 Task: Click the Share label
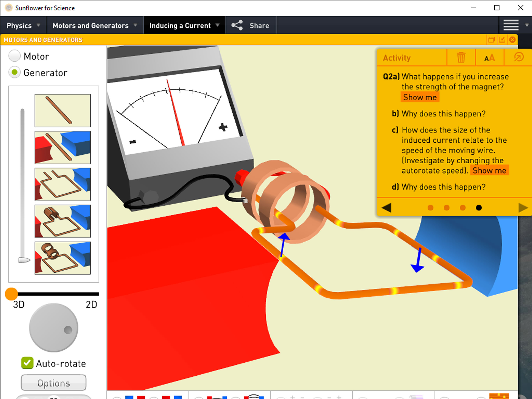259,26
